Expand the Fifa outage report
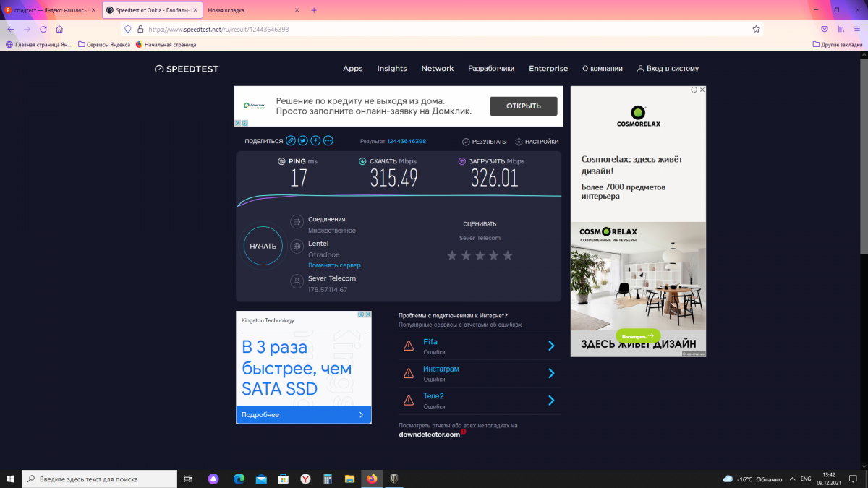This screenshot has width=868, height=488. (551, 346)
